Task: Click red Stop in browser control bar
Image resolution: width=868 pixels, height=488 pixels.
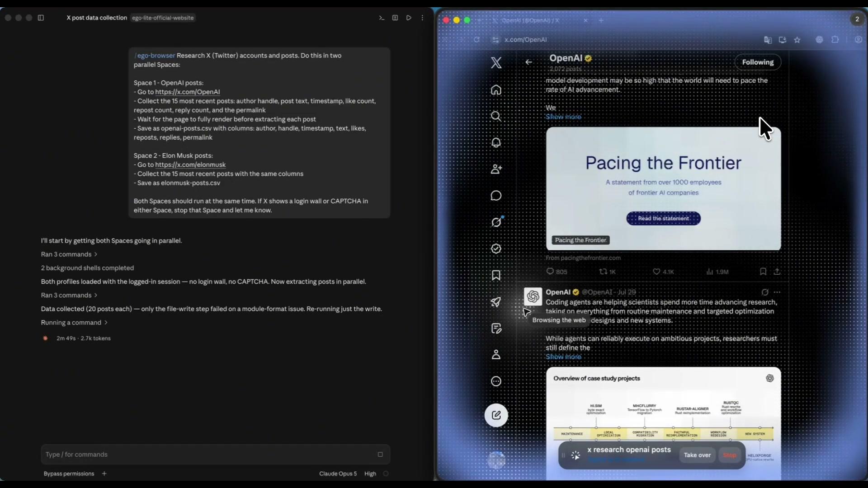Action: coord(730,455)
